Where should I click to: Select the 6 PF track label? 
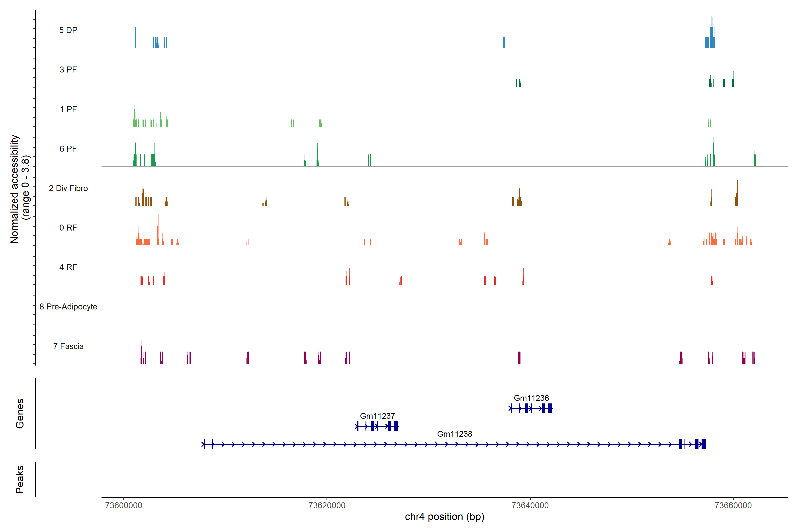point(68,149)
